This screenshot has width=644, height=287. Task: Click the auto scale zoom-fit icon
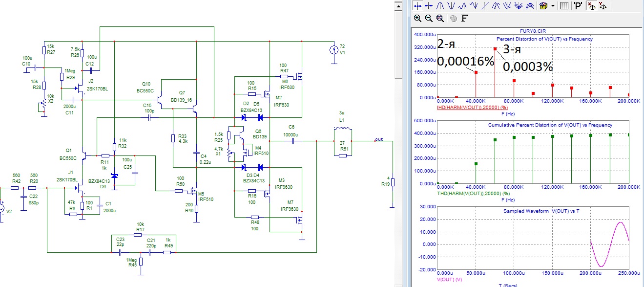[x=440, y=19]
